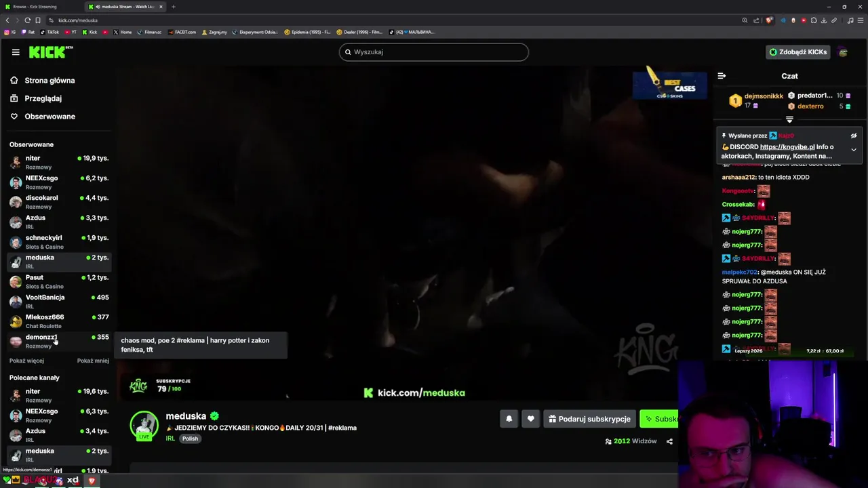Open niter in Polecane kanały list
Screen dimensions: 868x488
[x=58, y=395]
